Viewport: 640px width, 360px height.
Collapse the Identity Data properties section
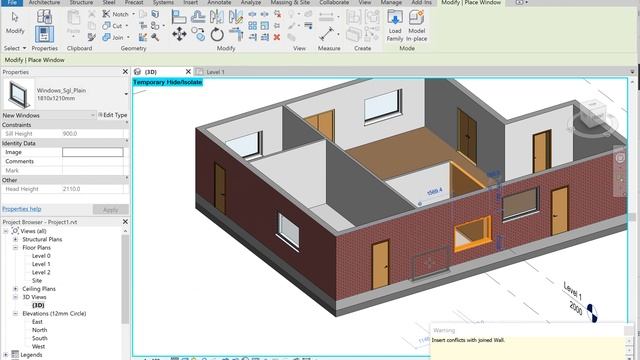tap(127, 141)
